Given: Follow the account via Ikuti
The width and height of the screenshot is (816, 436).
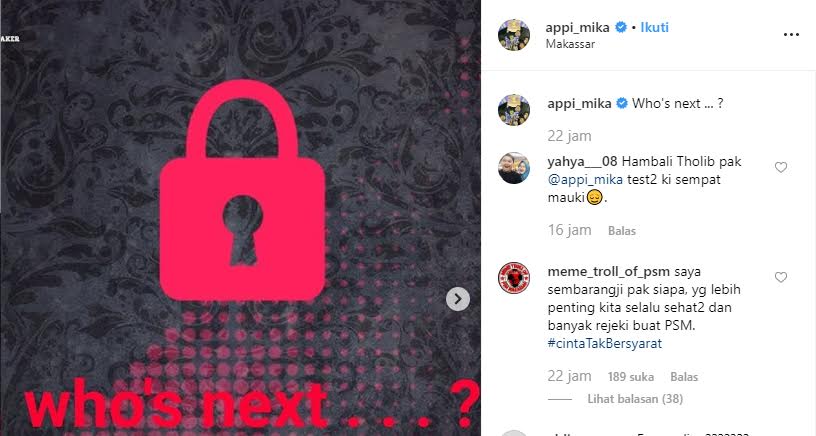Looking at the screenshot, I should point(654,27).
